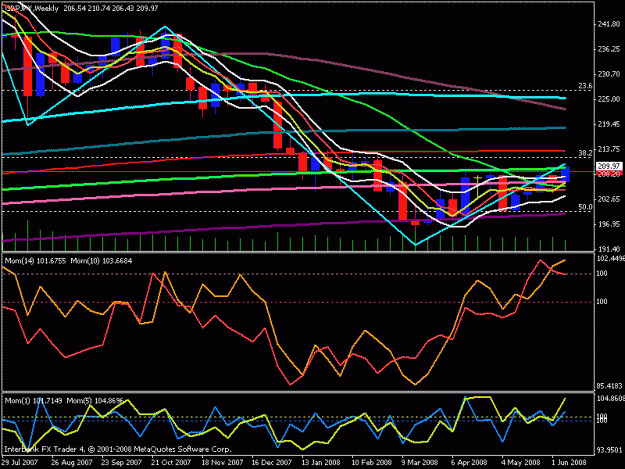Viewport: 625px width, 469px height.
Task: Click the 1 Jun 2008 date label
Action: coord(569,463)
